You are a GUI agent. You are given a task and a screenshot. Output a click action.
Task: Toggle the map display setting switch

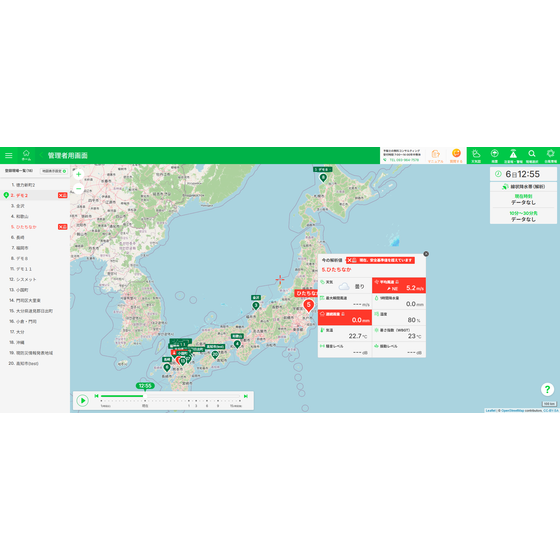point(54,171)
